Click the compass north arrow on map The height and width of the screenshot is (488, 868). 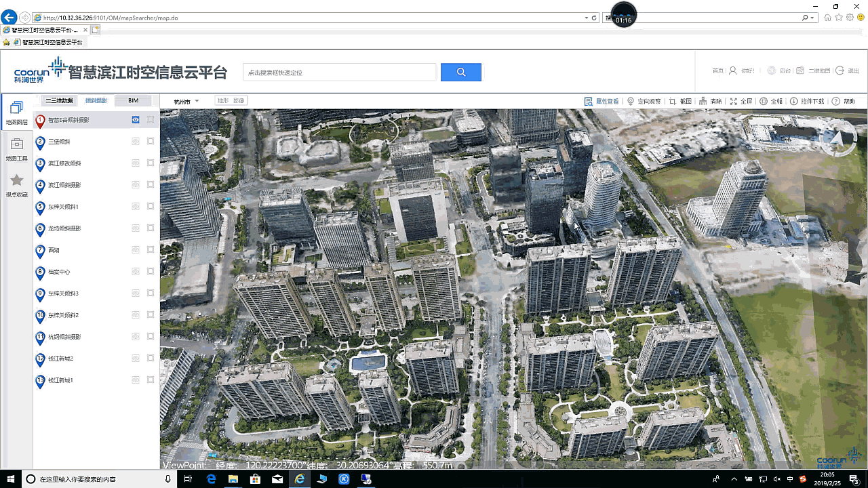point(838,139)
